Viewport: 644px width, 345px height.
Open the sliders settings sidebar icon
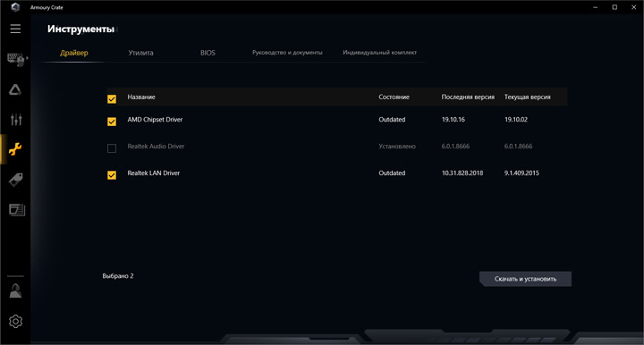16,120
